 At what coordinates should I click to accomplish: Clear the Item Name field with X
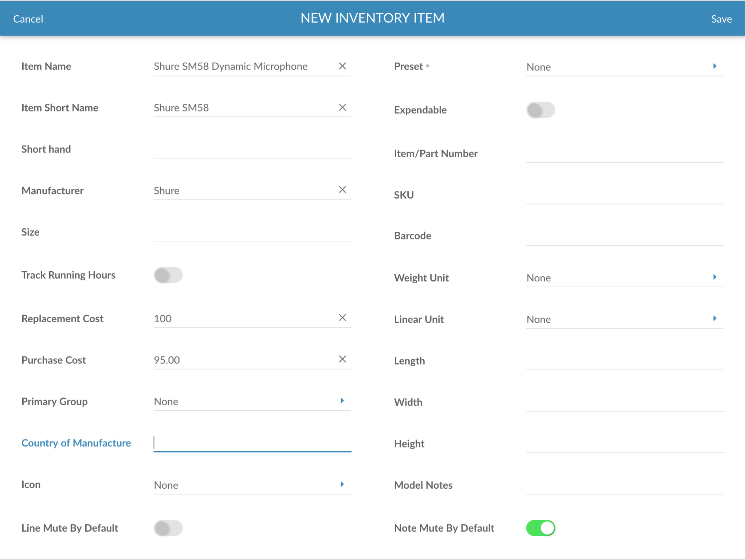click(x=342, y=66)
